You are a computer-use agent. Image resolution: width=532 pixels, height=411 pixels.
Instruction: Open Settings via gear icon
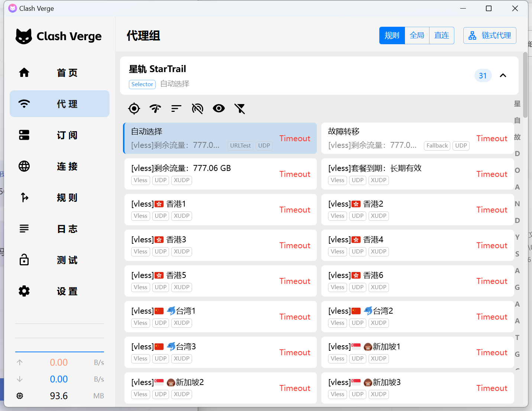tap(24, 291)
